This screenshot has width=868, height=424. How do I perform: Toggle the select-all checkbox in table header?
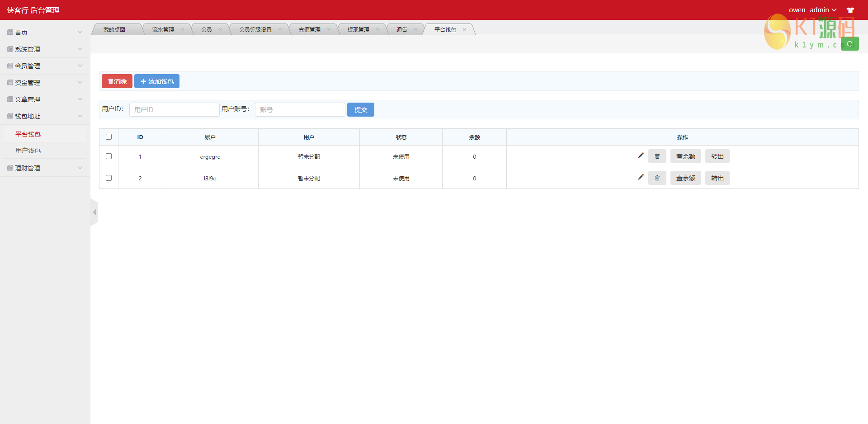(x=108, y=137)
